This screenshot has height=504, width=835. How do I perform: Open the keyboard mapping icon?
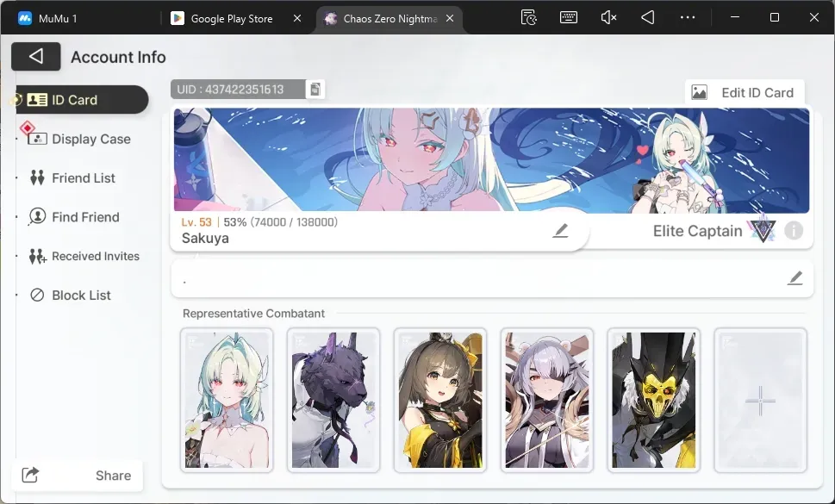click(x=568, y=17)
